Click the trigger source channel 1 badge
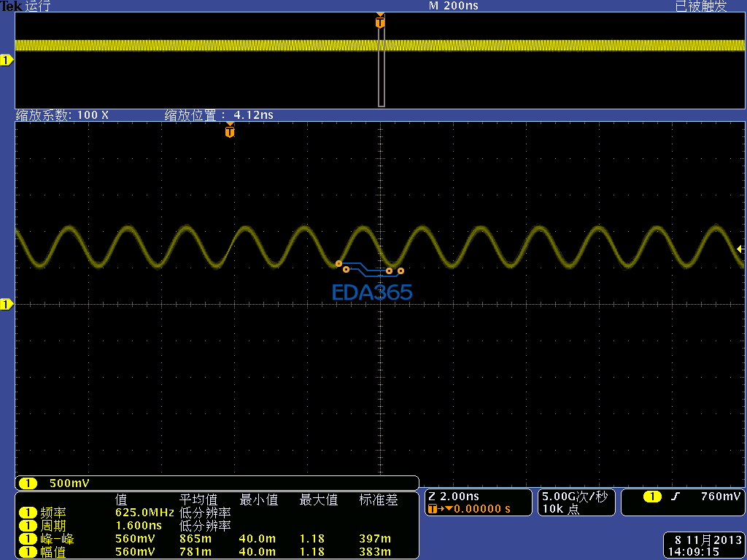Image resolution: width=747 pixels, height=560 pixels. click(652, 497)
